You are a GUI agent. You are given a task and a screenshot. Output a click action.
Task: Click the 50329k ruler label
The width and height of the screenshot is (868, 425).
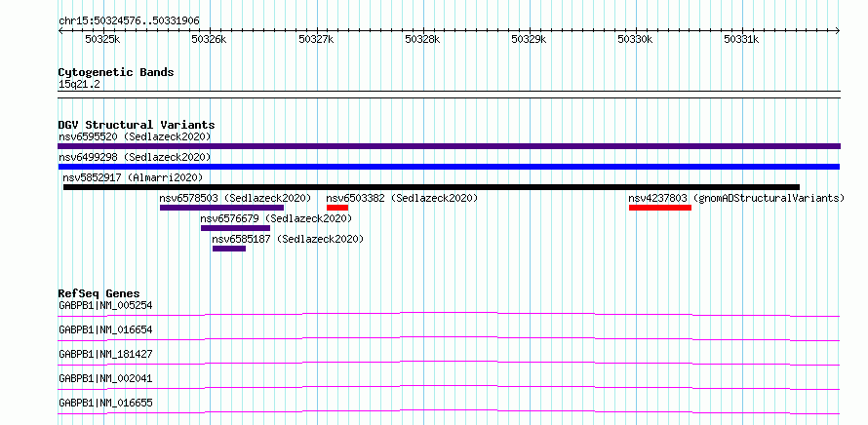[530, 40]
